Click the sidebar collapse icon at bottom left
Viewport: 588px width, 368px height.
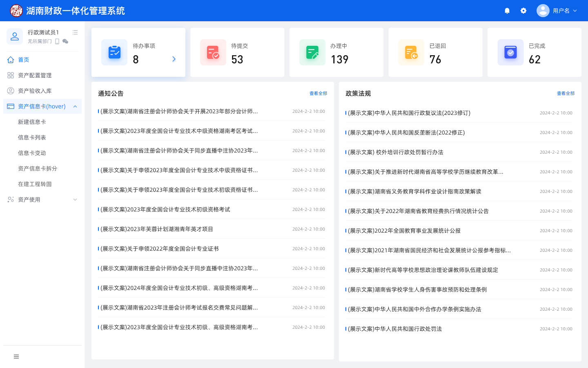tap(16, 357)
